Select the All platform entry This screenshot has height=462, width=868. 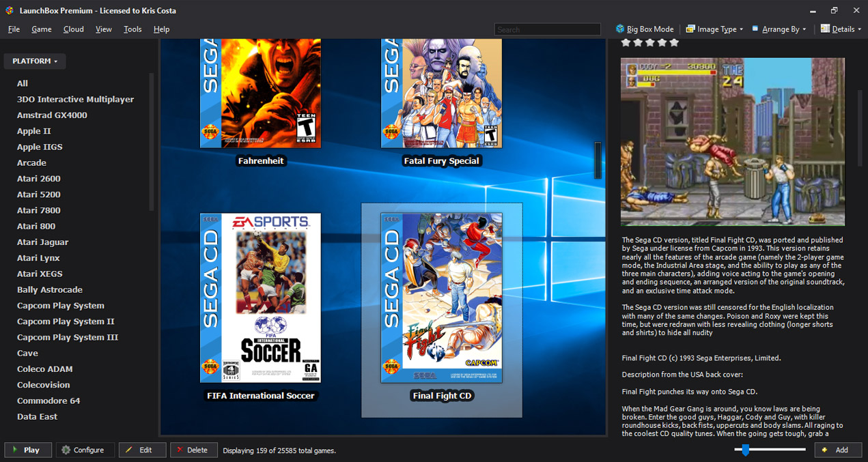(x=23, y=83)
